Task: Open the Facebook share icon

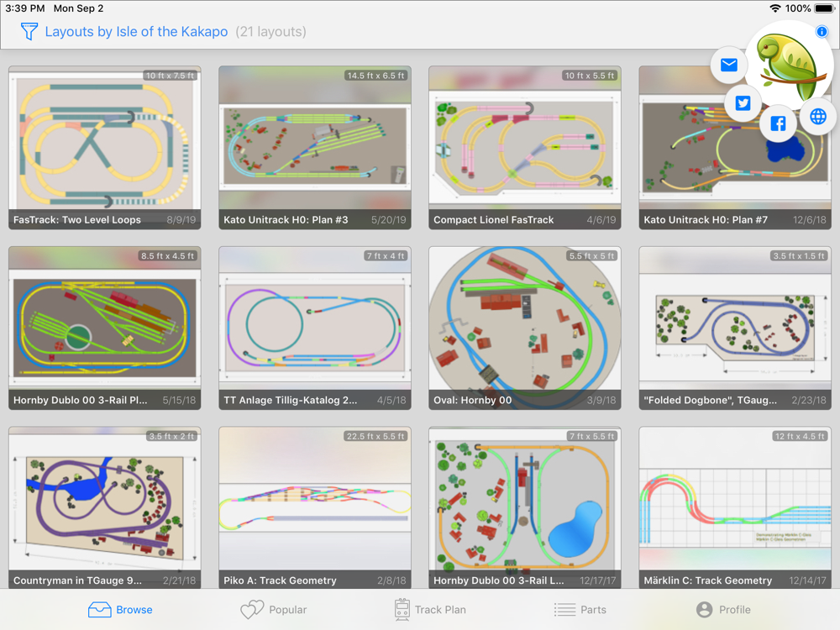Action: 778,123
